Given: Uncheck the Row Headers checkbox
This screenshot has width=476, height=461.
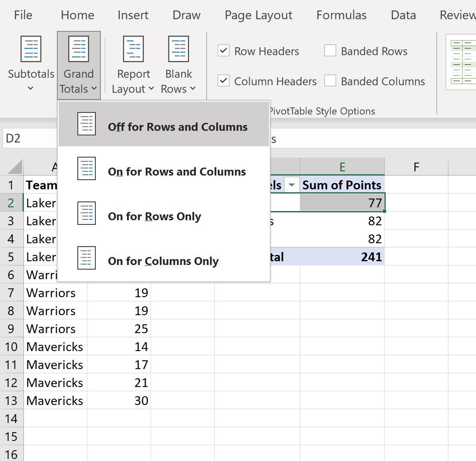Looking at the screenshot, I should [224, 51].
